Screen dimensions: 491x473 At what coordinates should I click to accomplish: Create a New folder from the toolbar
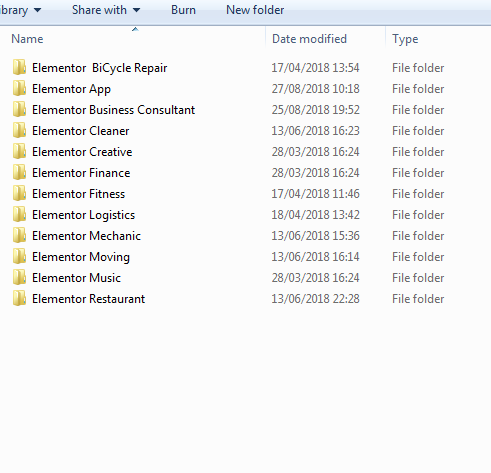(255, 10)
